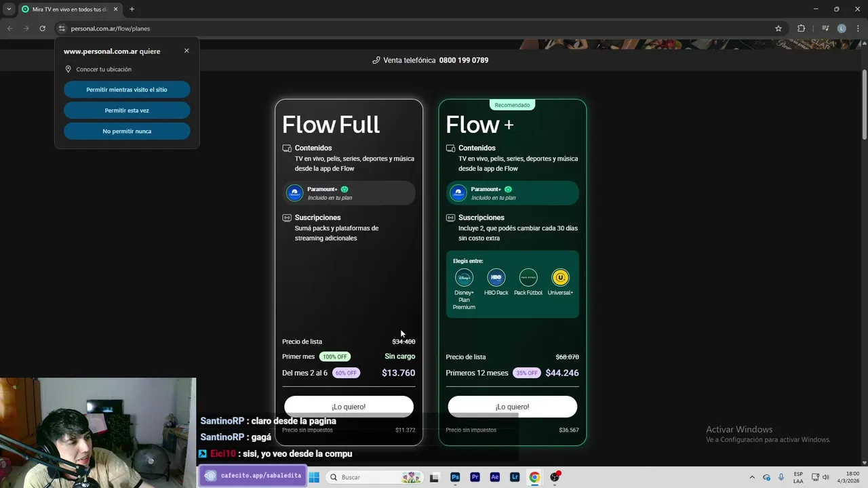Reload the page
The width and height of the screenshot is (868, 488).
coord(42,28)
